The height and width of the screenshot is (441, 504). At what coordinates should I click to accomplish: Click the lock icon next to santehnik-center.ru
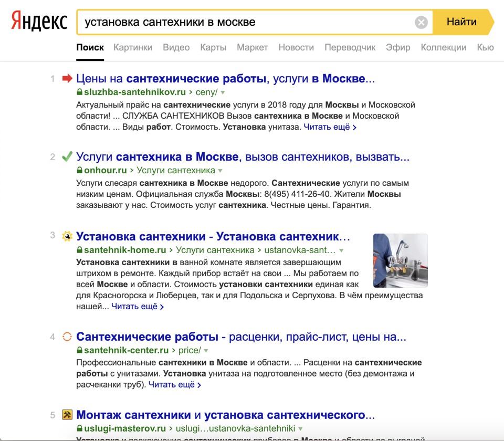click(x=79, y=350)
